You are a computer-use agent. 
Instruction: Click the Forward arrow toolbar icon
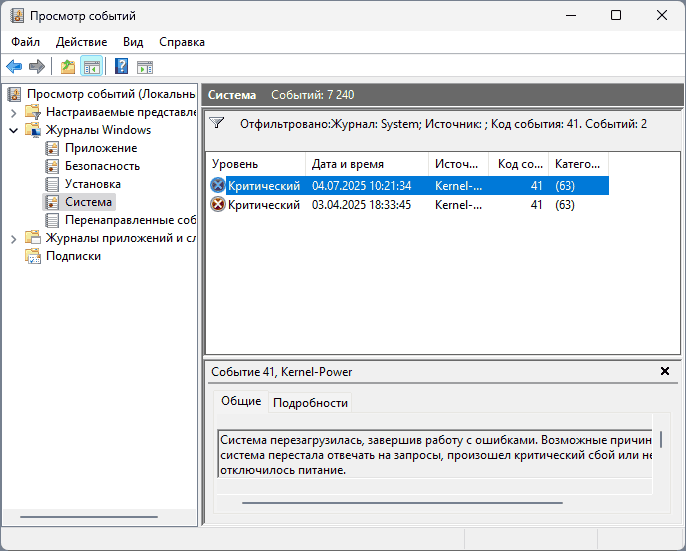(x=37, y=67)
